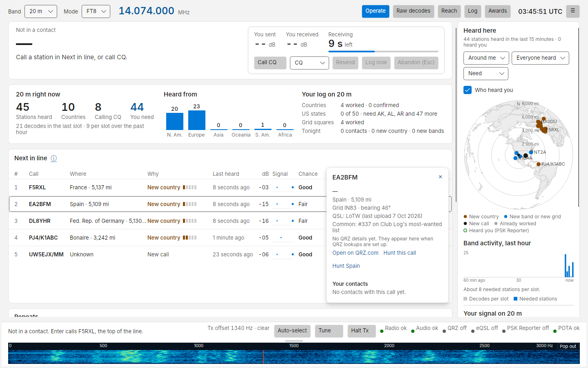
Task: Open the Open on QRZ.com link
Action: 355,253
